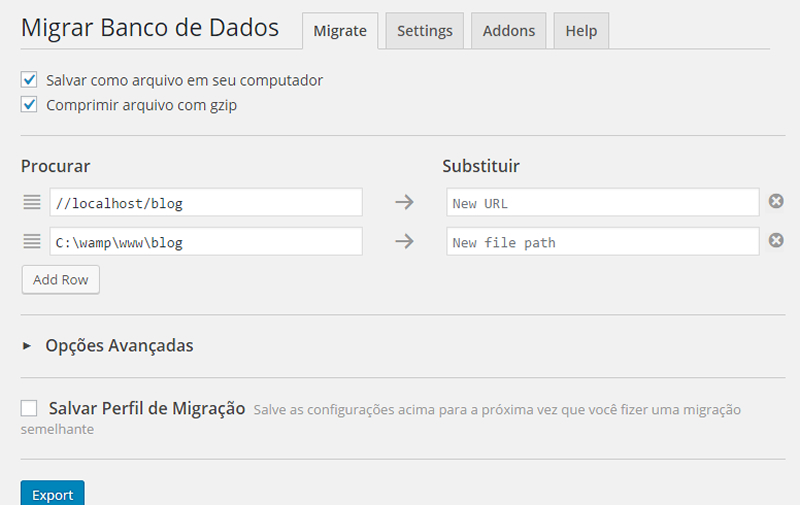Select the Migrate tab

[340, 31]
